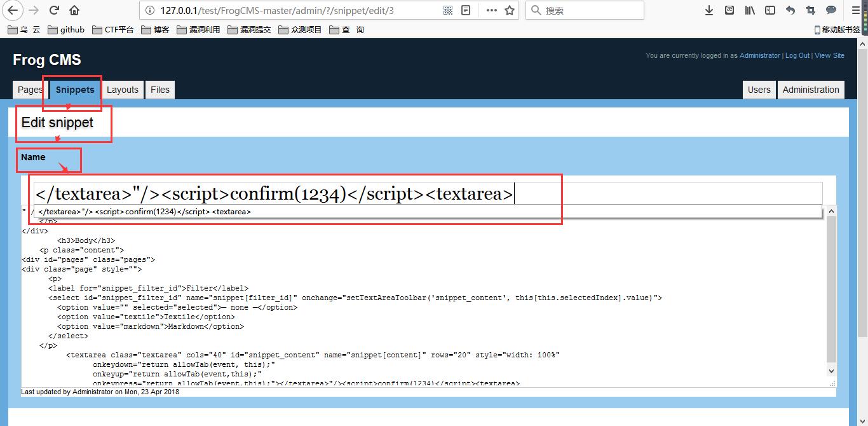Screen dimensions: 868x426
Task: Switch to the Pages tab
Action: (x=30, y=90)
